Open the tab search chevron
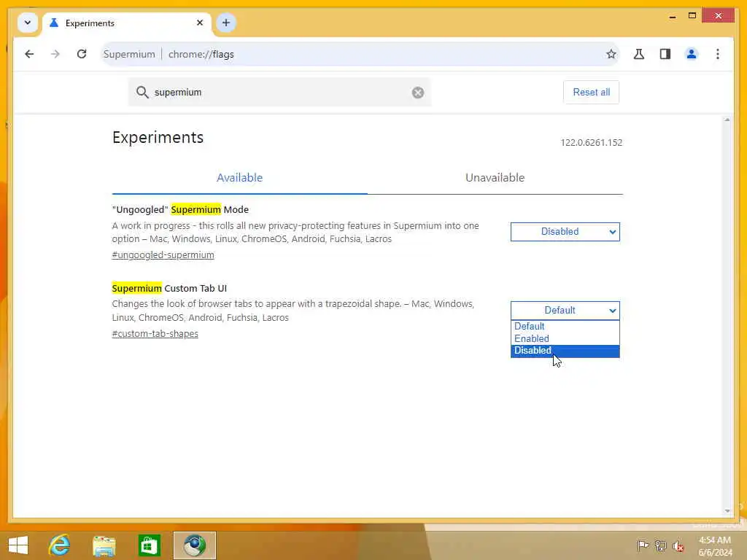The width and height of the screenshot is (747, 560). 28,23
